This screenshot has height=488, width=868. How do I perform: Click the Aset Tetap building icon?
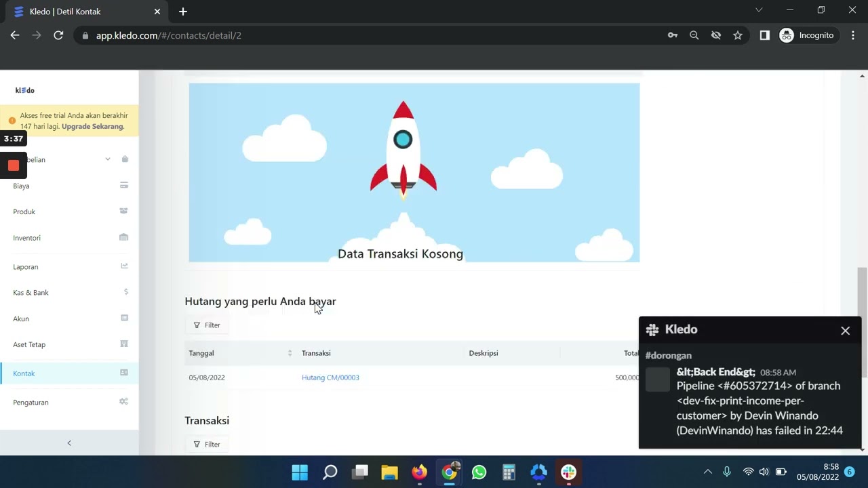click(124, 344)
